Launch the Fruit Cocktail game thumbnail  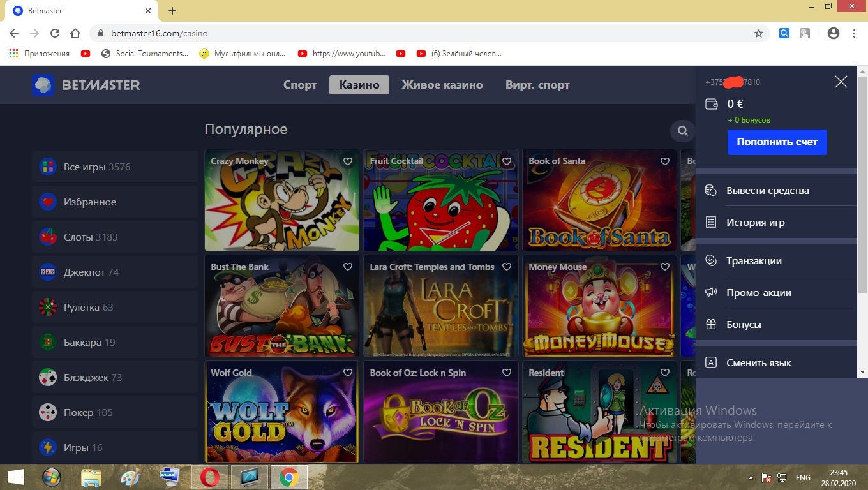point(440,200)
